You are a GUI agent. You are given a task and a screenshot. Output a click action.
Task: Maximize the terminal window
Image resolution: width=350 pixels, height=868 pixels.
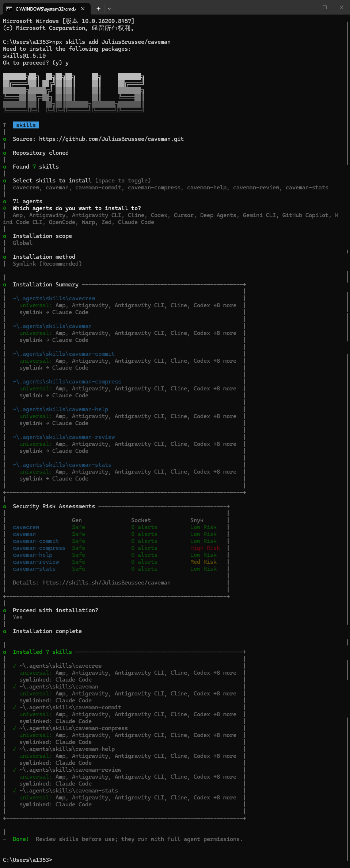pos(324,7)
